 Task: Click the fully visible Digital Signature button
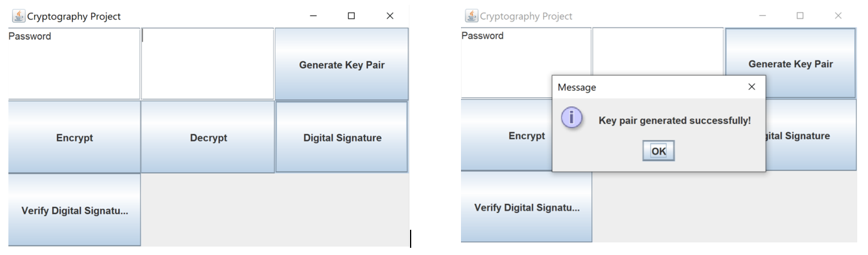(342, 137)
